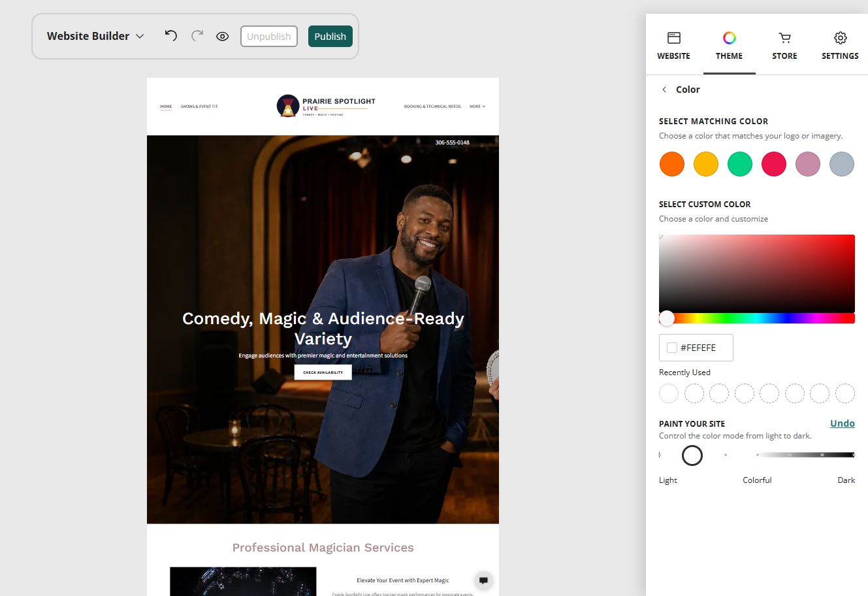Switch to the WEBSITE tab
868x596 pixels.
pos(673,46)
